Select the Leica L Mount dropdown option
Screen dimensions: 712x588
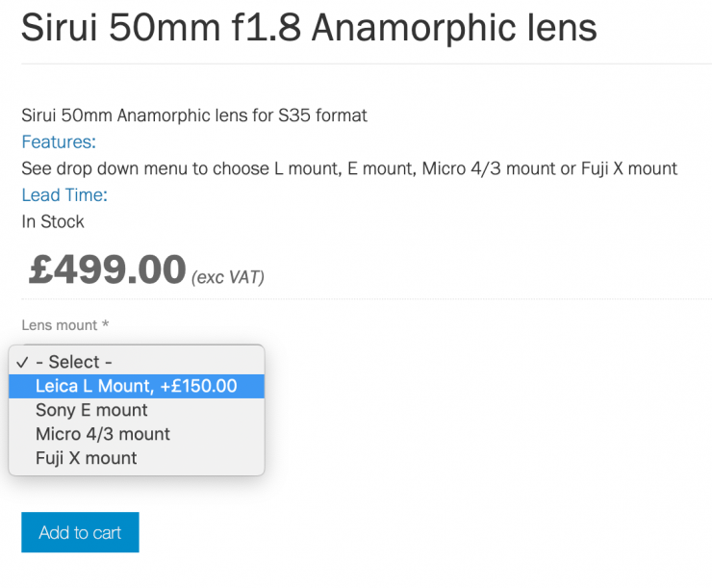(x=136, y=386)
